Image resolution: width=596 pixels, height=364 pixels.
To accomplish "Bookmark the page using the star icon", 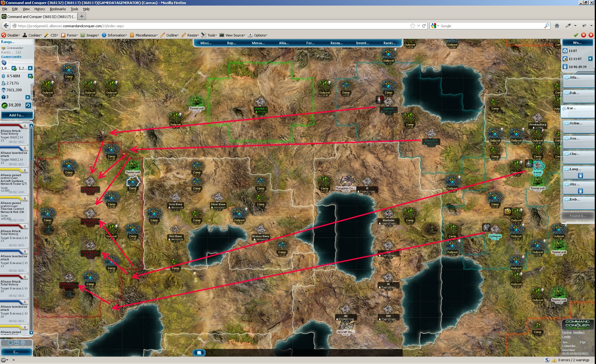I will tap(412, 26).
